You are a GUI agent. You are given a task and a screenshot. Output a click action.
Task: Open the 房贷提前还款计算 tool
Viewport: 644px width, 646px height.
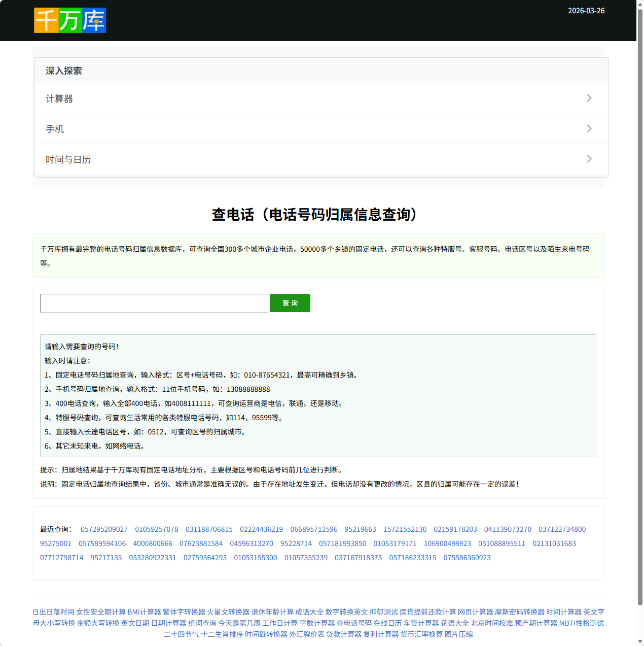pos(428,612)
